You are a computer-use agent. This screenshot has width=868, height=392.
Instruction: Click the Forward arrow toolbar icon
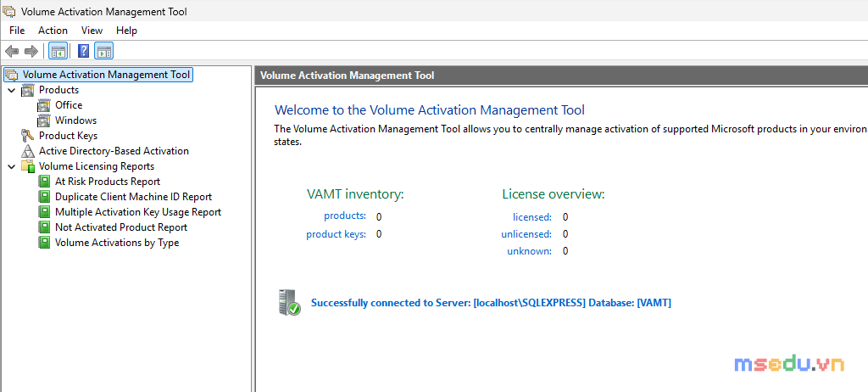(31, 52)
